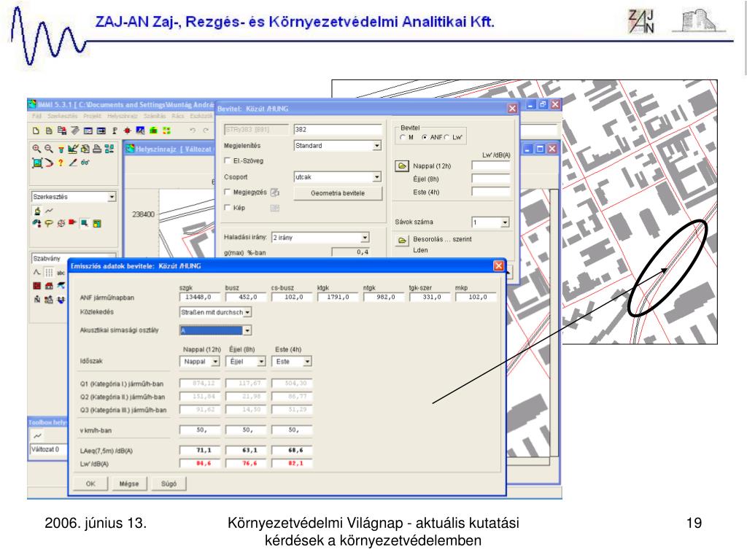Screen dimensions: 747x560
Task: Click the zigzag polyline icon under Szerkesztés
Action: (49, 211)
